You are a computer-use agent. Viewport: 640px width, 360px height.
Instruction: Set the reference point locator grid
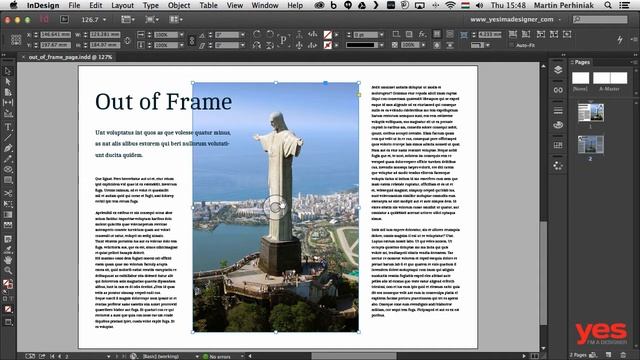click(16, 40)
